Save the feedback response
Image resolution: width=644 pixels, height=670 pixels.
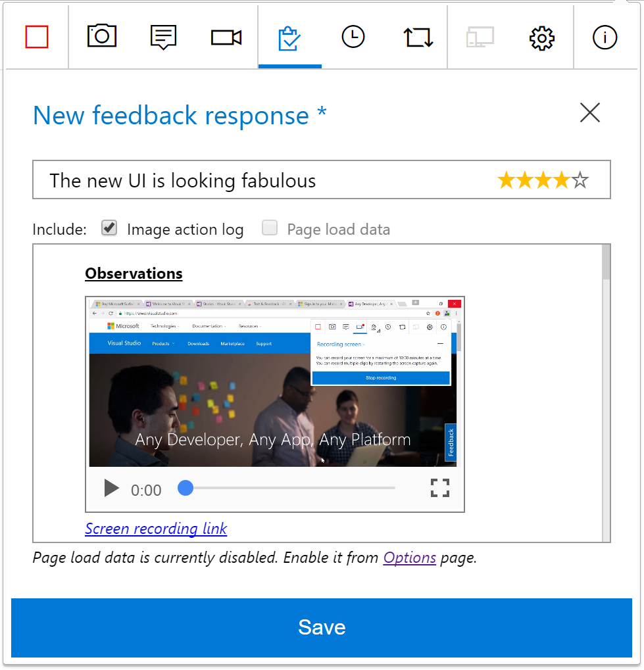coord(322,628)
